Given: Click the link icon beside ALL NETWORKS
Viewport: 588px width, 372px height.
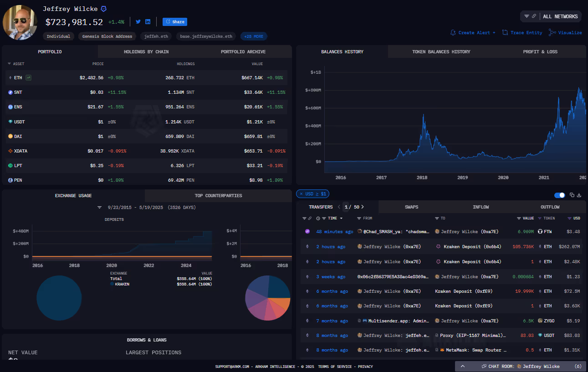Looking at the screenshot, I should (x=534, y=16).
